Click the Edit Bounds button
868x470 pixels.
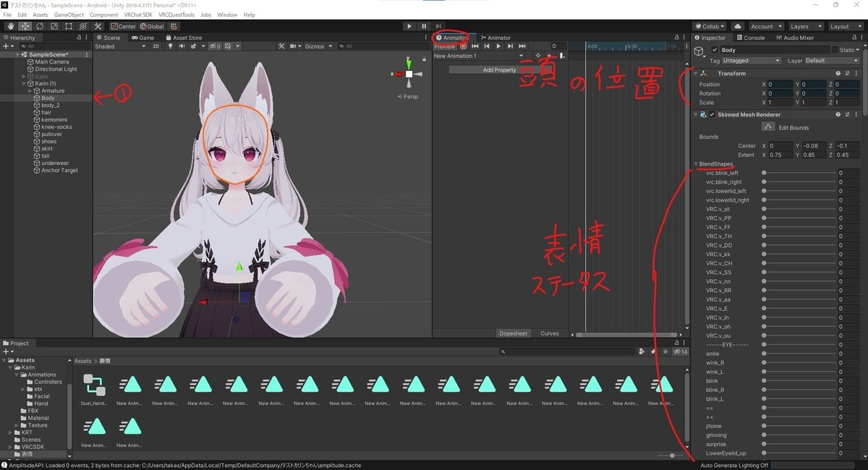click(768, 127)
